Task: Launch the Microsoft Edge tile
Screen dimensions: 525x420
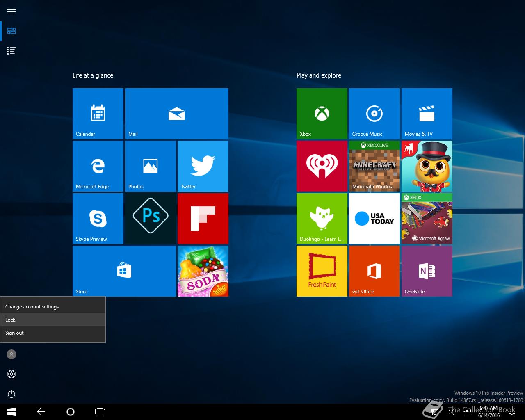Action: 98,166
